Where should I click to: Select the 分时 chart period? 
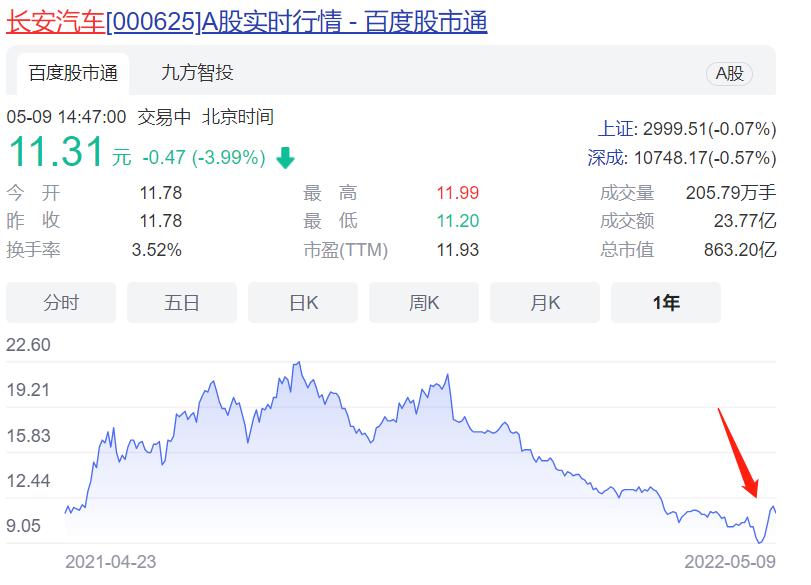(x=61, y=303)
